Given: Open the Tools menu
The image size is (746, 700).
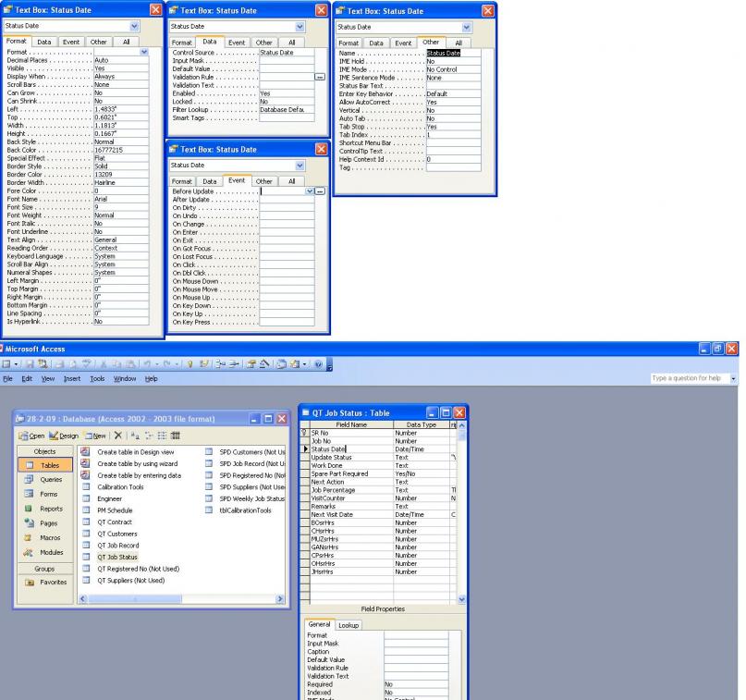Looking at the screenshot, I should click(97, 379).
